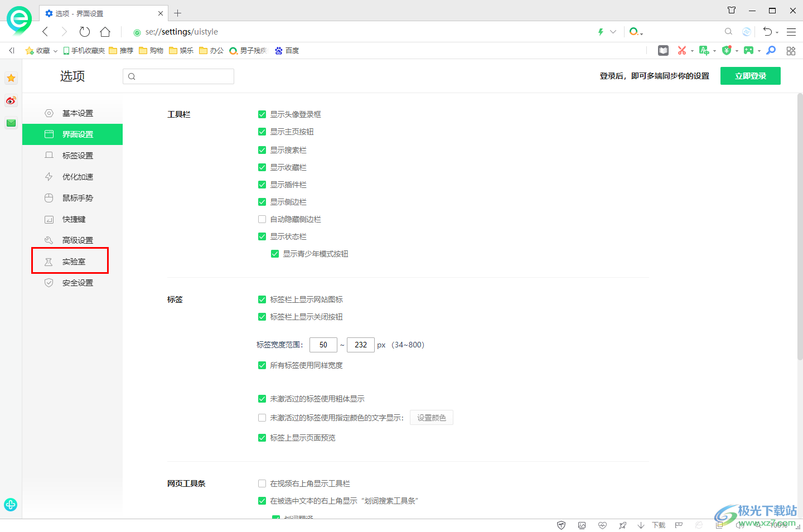Expand the screenshot scissors dropdown arrow

click(692, 51)
